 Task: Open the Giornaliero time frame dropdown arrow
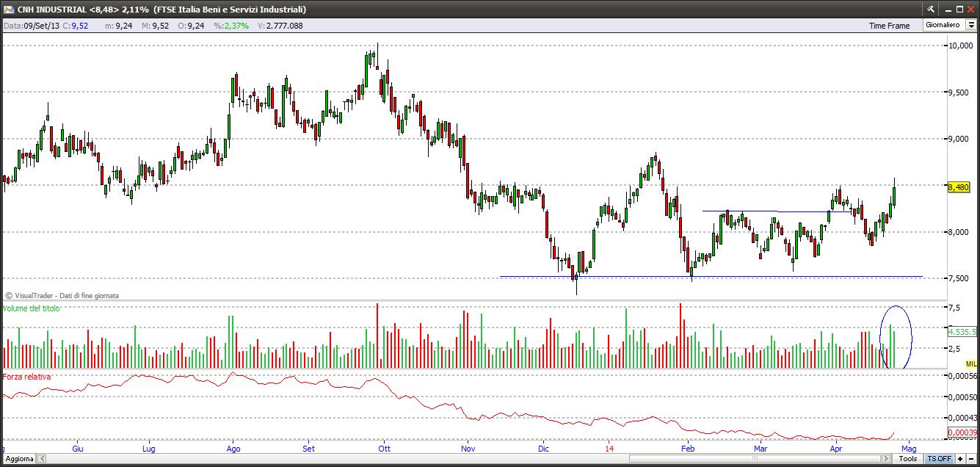coord(970,25)
